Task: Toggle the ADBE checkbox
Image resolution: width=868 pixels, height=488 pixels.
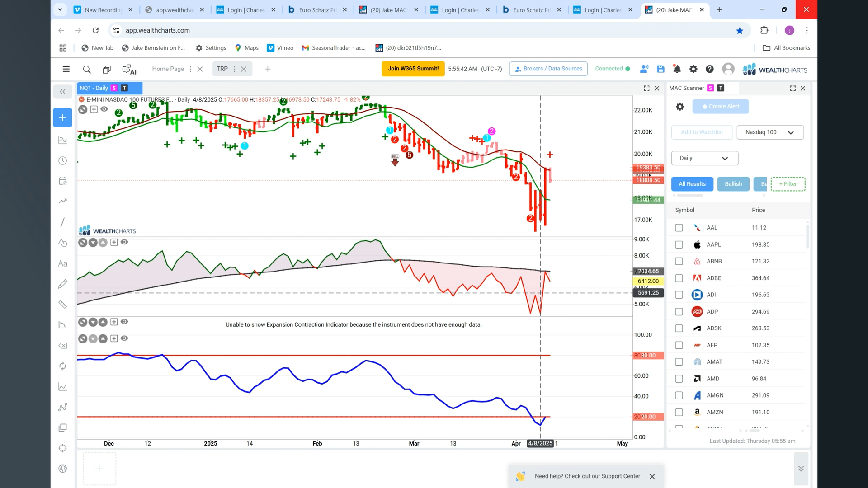Action: tap(679, 278)
